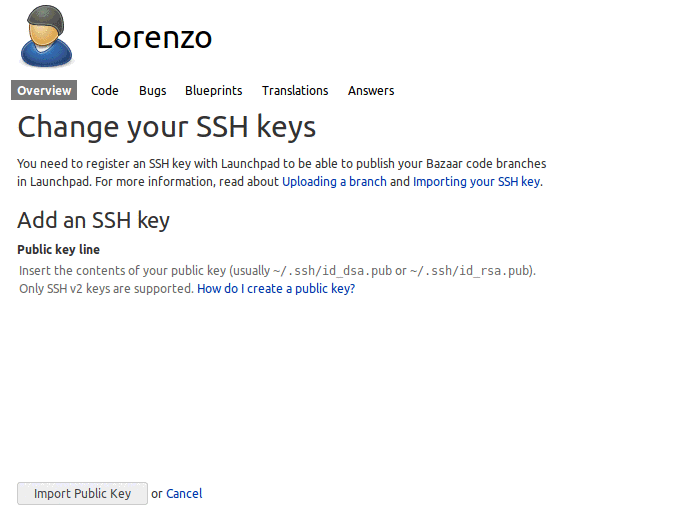The height and width of the screenshot is (532, 675).
Task: Cancel adding the SSH key
Action: tap(184, 493)
